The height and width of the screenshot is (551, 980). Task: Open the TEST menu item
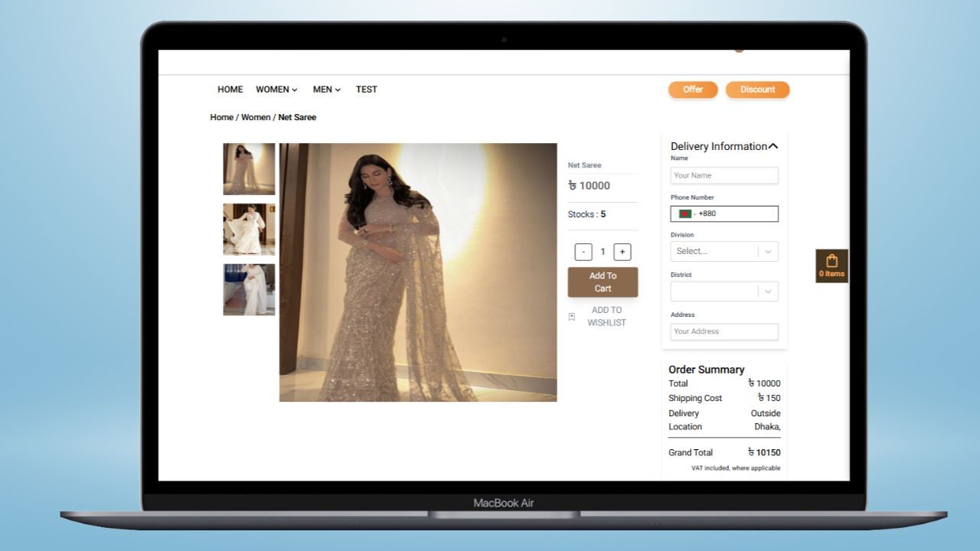[366, 90]
